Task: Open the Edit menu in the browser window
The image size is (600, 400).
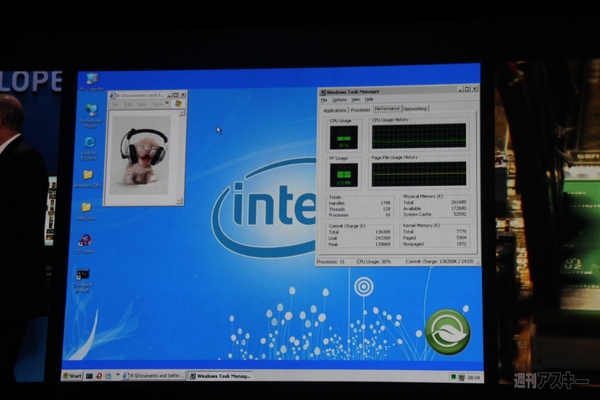Action: (128, 104)
